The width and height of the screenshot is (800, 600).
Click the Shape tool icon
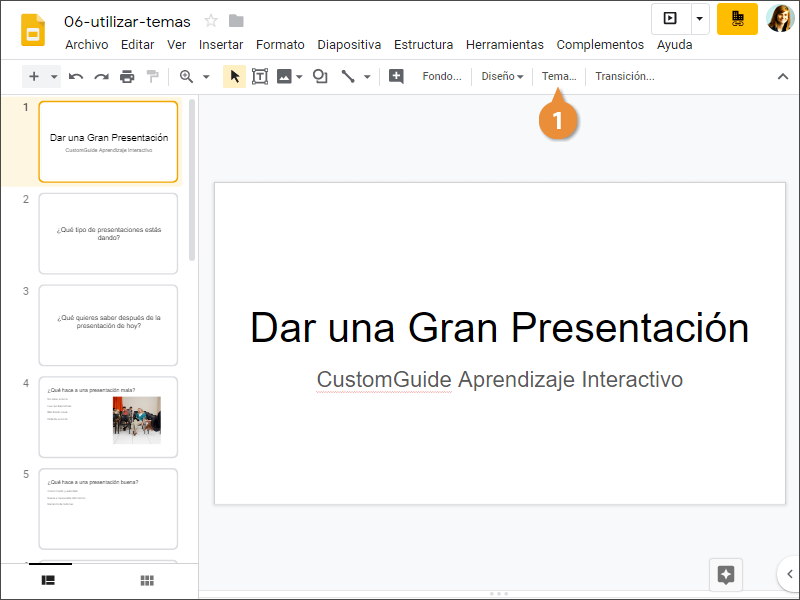pos(320,76)
